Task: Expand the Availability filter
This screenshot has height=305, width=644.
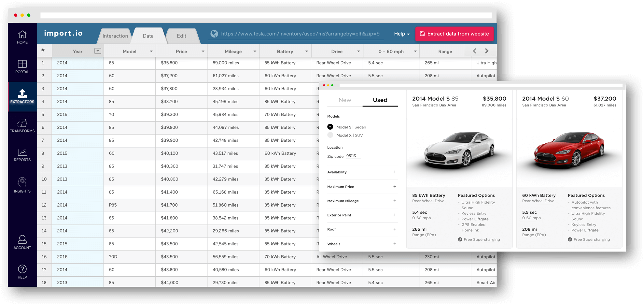Action: 395,172
